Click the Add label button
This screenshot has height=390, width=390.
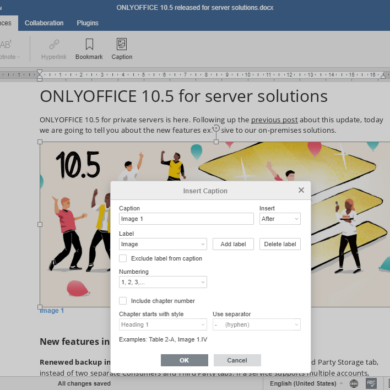233,244
